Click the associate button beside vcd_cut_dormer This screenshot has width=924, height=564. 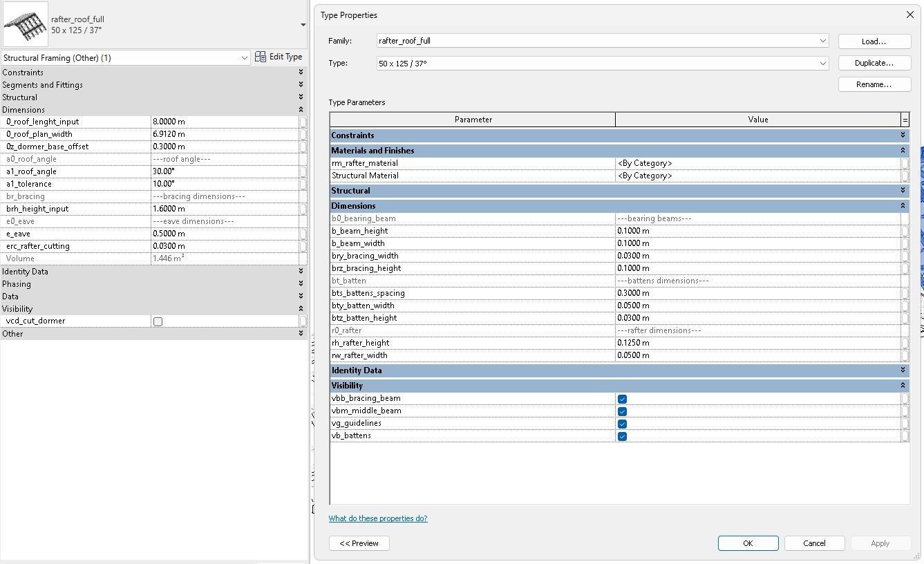[x=303, y=321]
